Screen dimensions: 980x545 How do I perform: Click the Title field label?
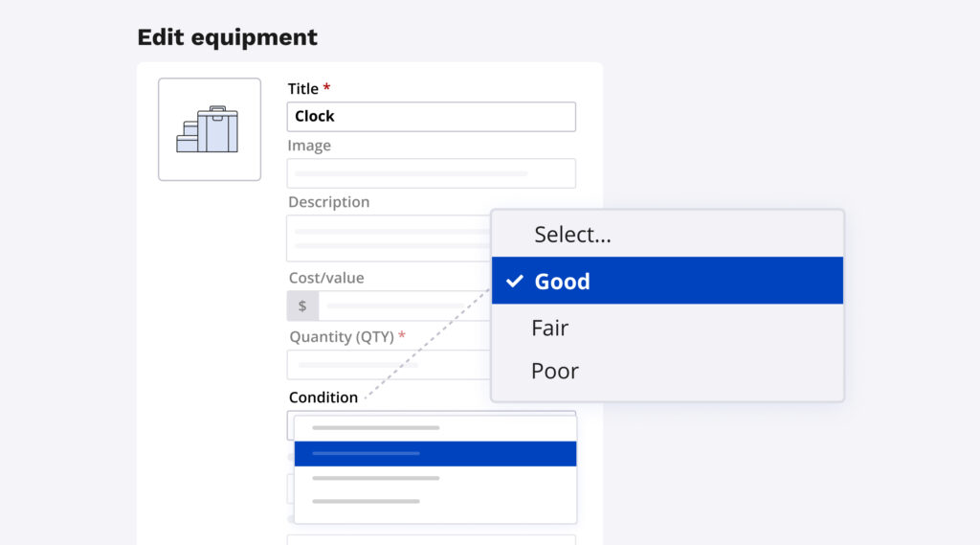click(x=303, y=88)
